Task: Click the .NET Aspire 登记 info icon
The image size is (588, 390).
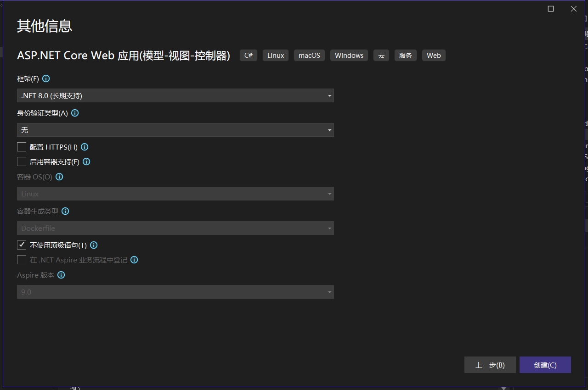Action: pos(134,260)
